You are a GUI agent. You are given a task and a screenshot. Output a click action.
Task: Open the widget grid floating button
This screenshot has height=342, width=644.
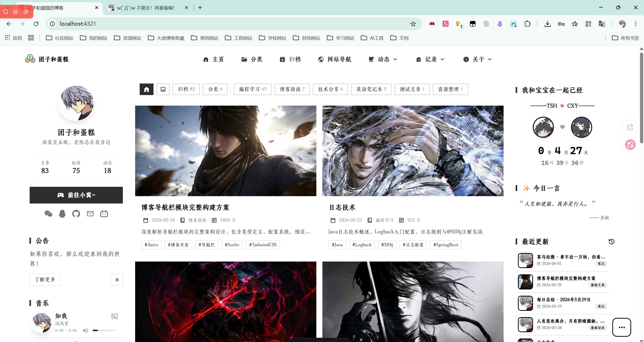pyautogui.click(x=630, y=127)
